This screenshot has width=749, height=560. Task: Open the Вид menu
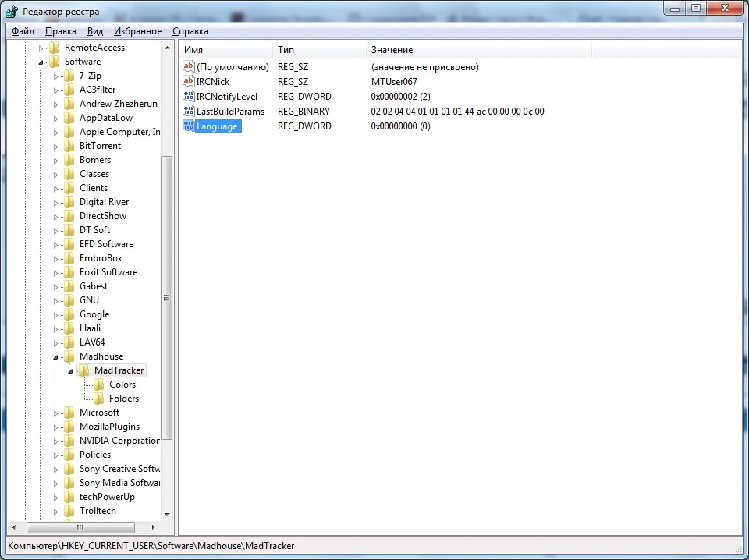tap(95, 31)
